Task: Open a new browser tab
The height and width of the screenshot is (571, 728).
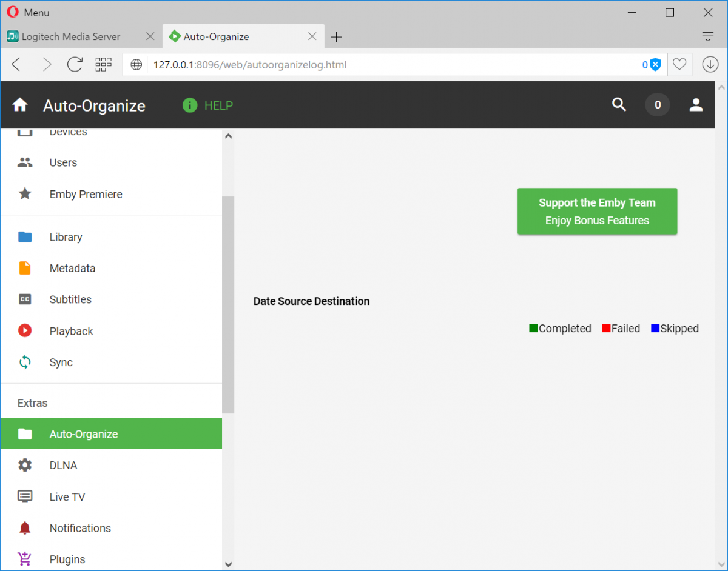Action: pyautogui.click(x=336, y=37)
